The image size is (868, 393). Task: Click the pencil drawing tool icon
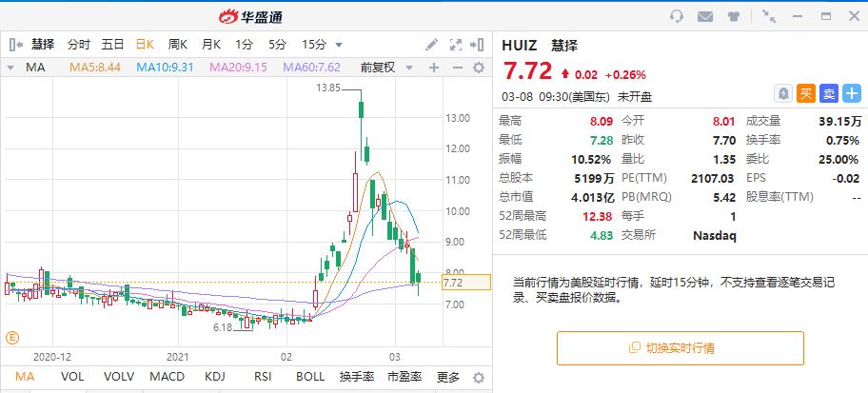pyautogui.click(x=432, y=45)
